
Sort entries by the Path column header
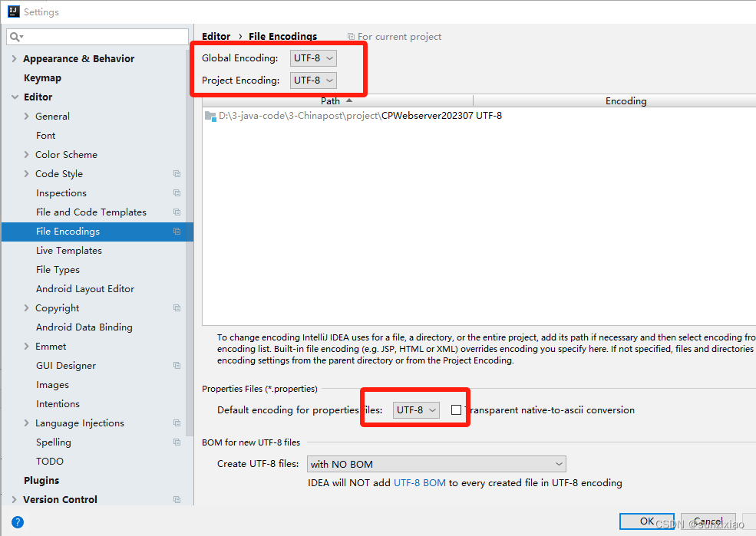(x=330, y=100)
